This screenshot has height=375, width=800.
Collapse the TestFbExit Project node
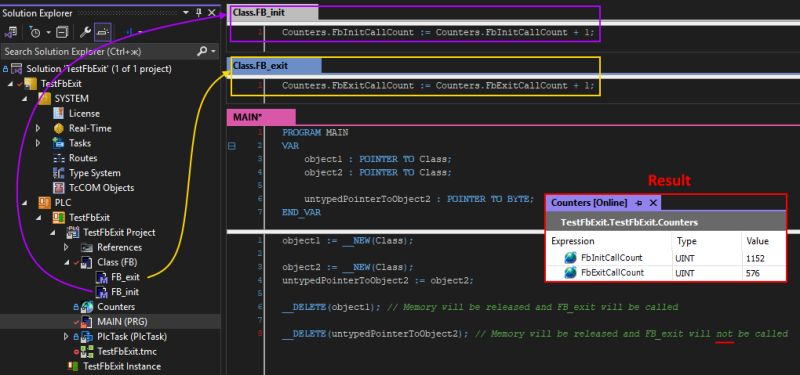[x=53, y=233]
